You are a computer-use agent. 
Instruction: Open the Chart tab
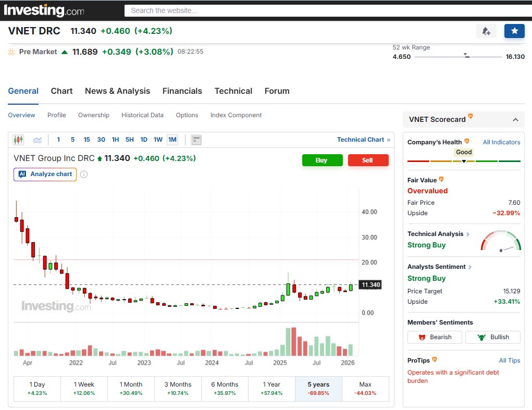(x=62, y=91)
